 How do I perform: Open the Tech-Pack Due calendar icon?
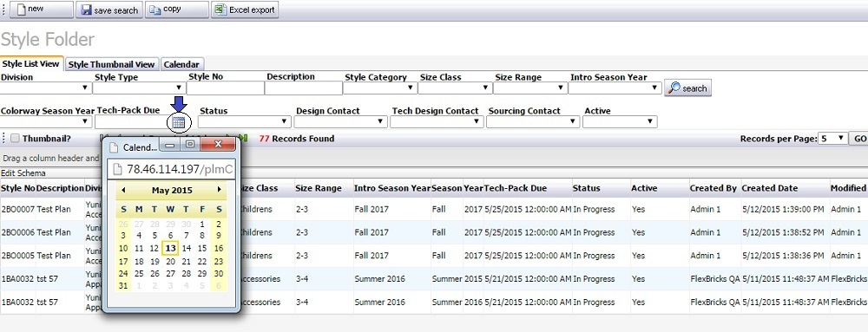pos(178,122)
